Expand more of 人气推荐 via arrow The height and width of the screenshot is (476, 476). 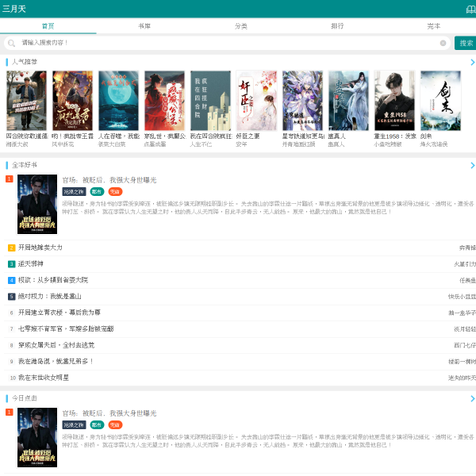tap(472, 62)
